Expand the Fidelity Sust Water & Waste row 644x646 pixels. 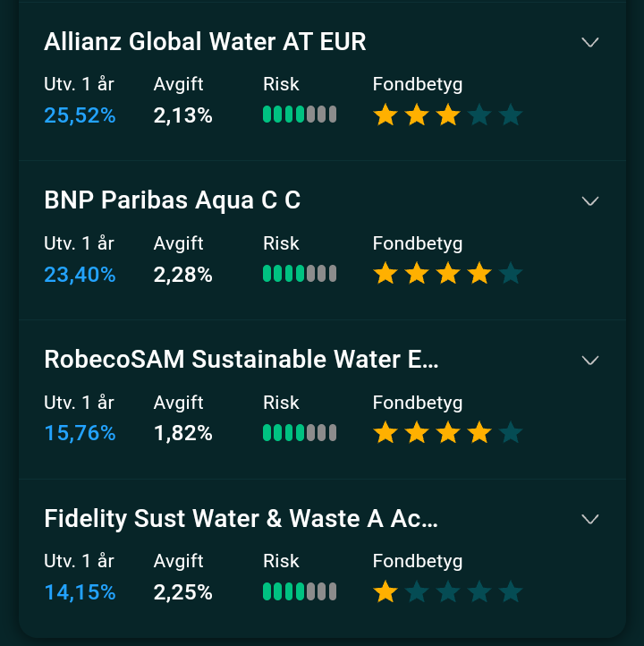589,519
